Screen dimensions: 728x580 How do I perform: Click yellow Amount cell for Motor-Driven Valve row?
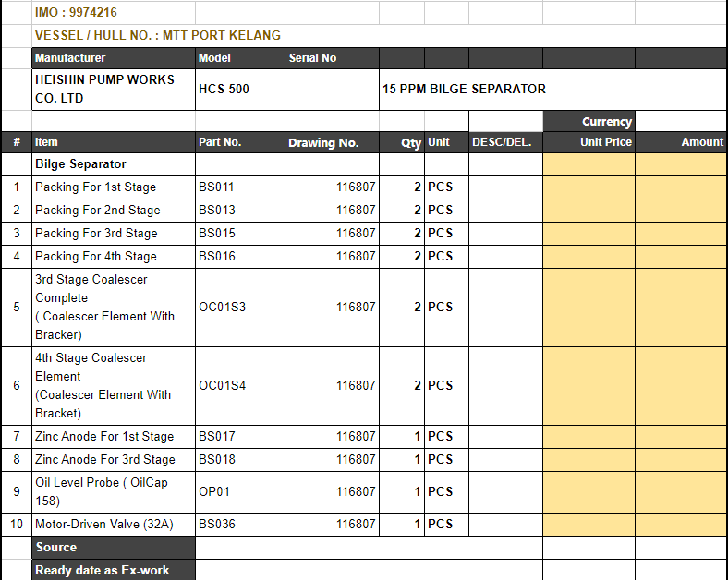click(680, 524)
